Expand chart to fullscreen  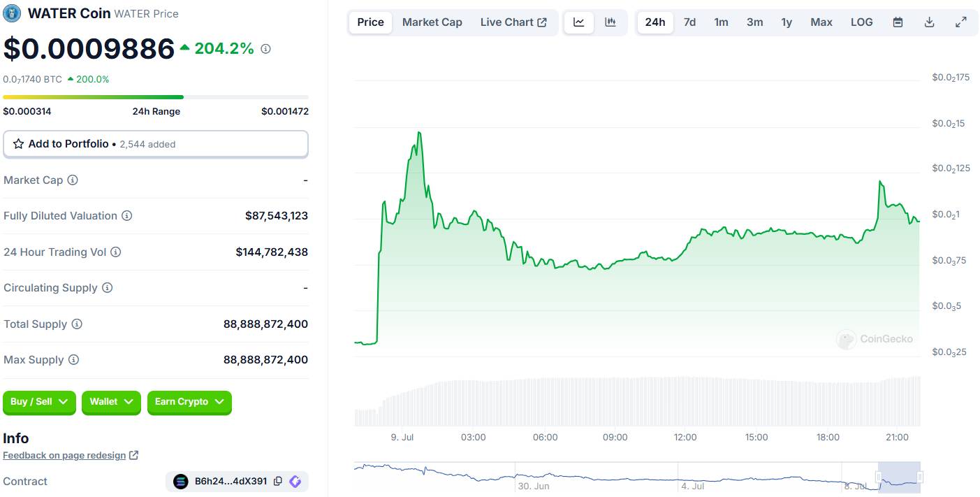point(960,22)
